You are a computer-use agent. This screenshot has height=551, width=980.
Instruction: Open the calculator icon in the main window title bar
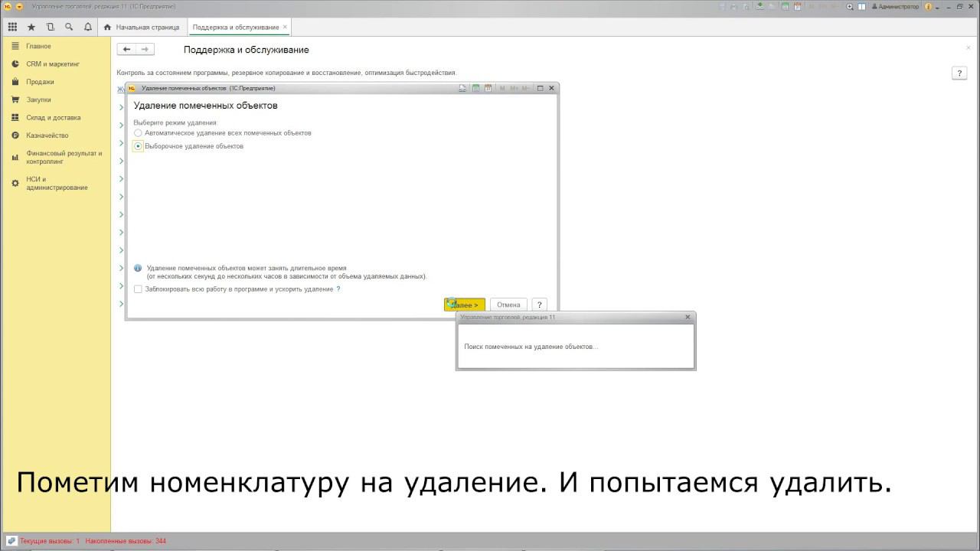point(784,6)
